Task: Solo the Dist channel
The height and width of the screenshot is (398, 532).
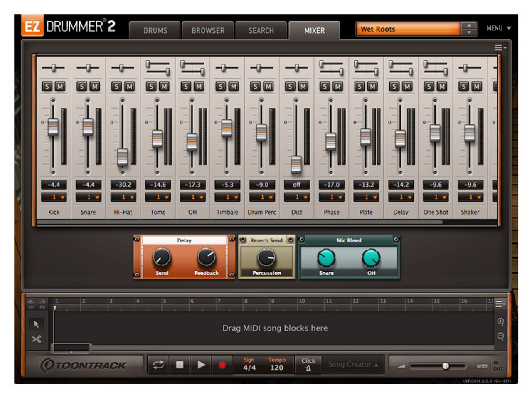Action: [290, 87]
